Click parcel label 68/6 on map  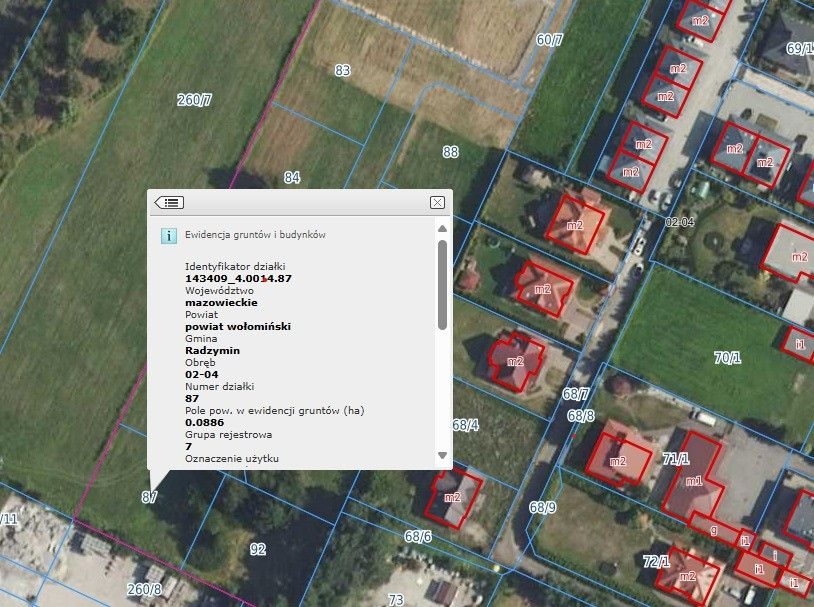tap(418, 536)
